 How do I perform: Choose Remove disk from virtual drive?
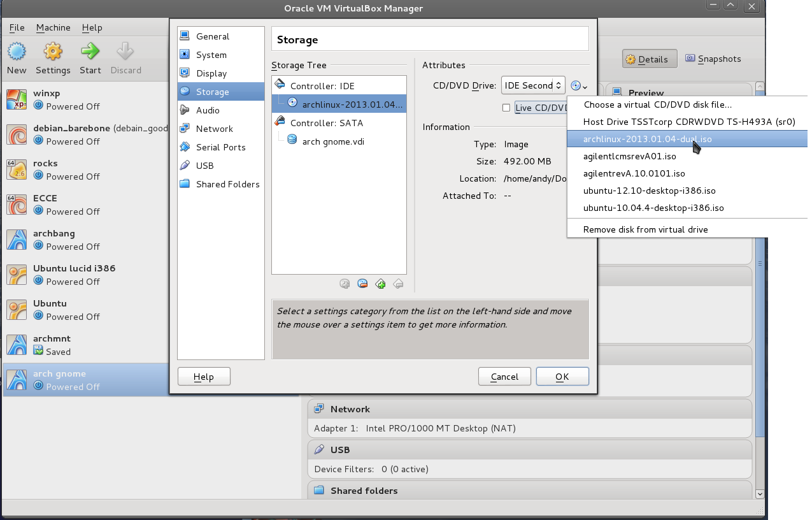click(687, 229)
